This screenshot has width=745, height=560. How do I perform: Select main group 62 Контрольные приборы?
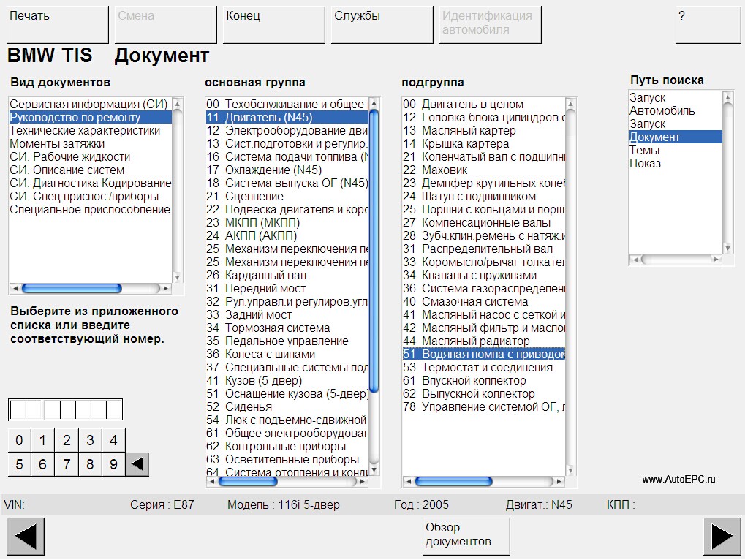pyautogui.click(x=287, y=447)
